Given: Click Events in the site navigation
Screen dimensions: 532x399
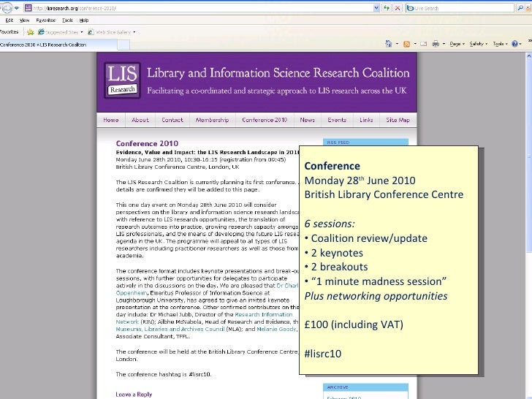Looking at the screenshot, I should click(x=337, y=120).
